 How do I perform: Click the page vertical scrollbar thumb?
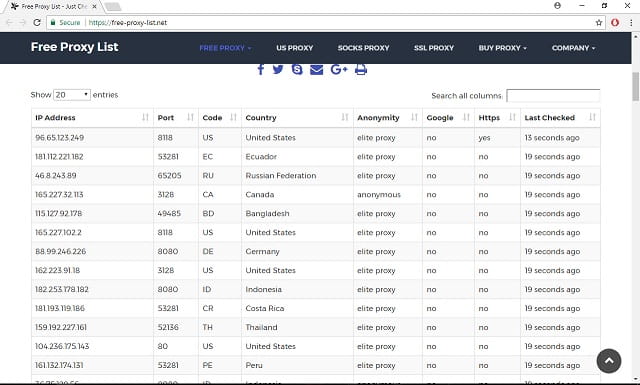click(636, 86)
